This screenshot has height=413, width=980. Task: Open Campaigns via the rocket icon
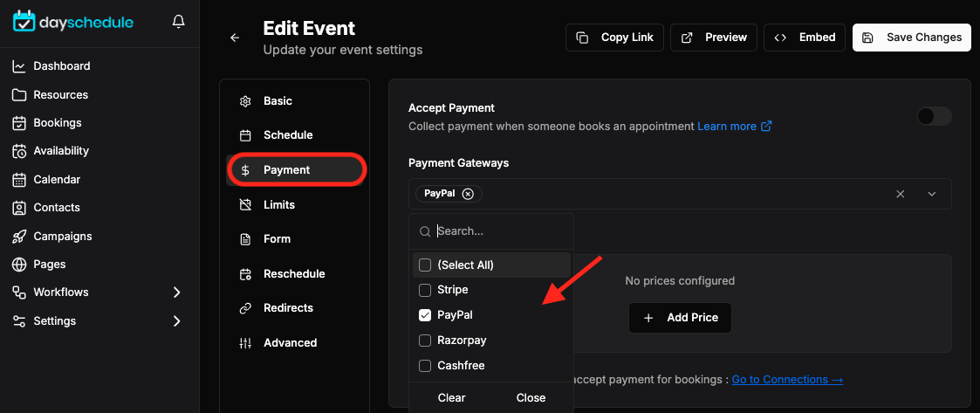(x=19, y=236)
